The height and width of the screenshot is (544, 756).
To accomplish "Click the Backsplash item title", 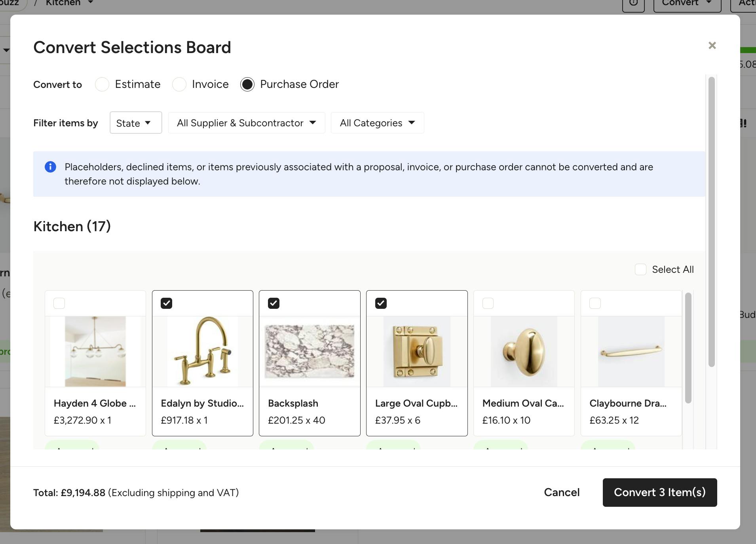I will click(x=293, y=403).
